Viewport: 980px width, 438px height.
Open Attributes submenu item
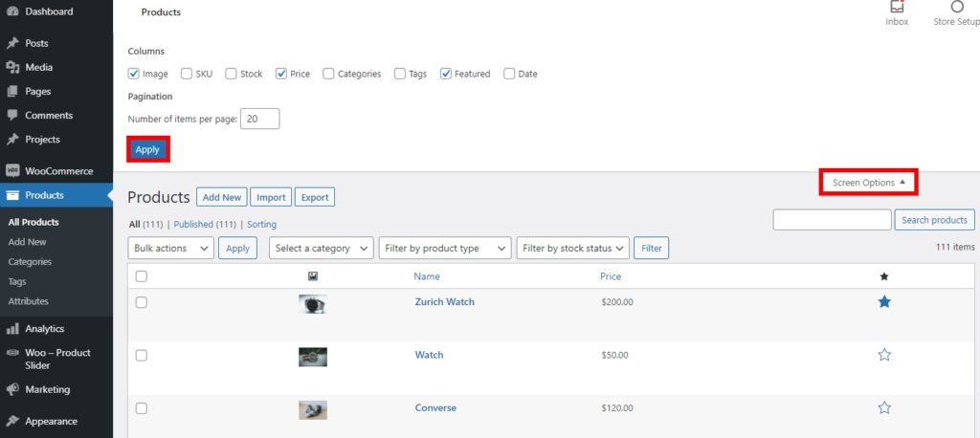pyautogui.click(x=28, y=301)
